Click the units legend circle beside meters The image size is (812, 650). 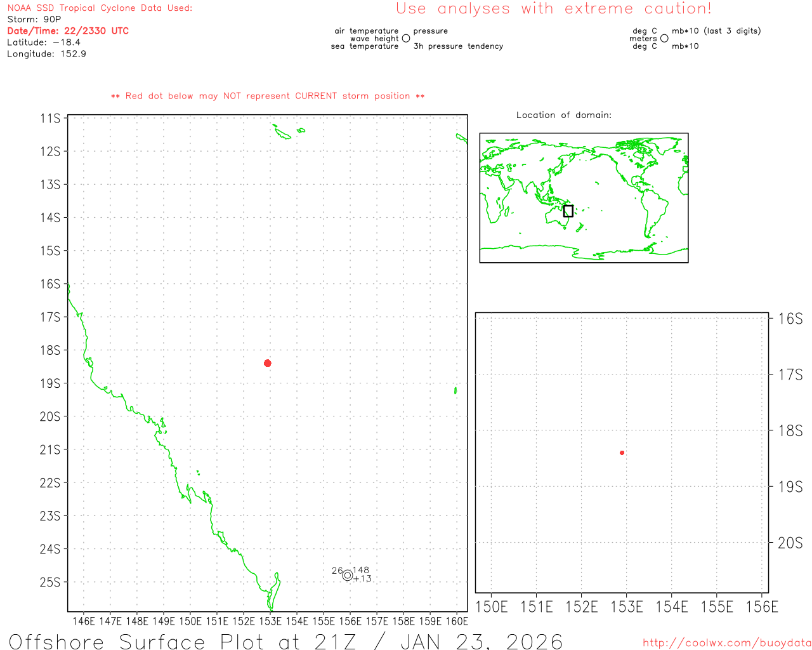click(x=664, y=38)
